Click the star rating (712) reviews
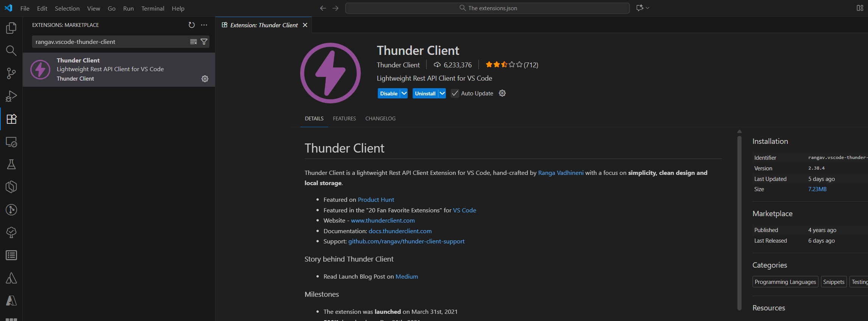The width and height of the screenshot is (868, 321). coord(512,65)
